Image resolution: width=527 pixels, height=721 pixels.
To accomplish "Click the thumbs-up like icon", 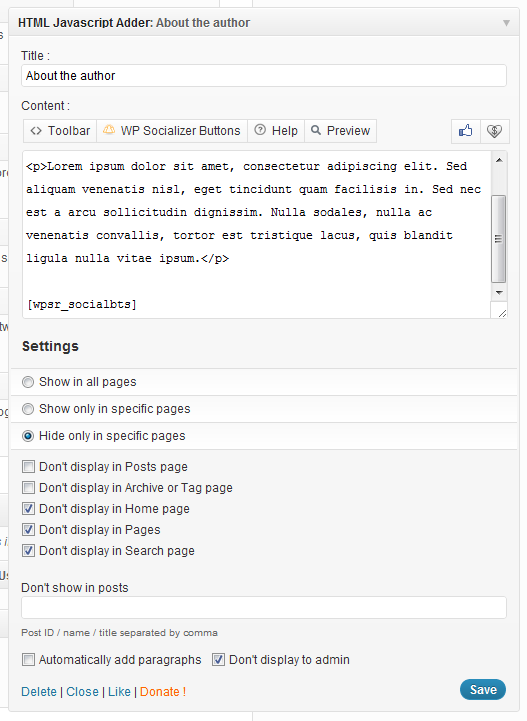I will 466,131.
